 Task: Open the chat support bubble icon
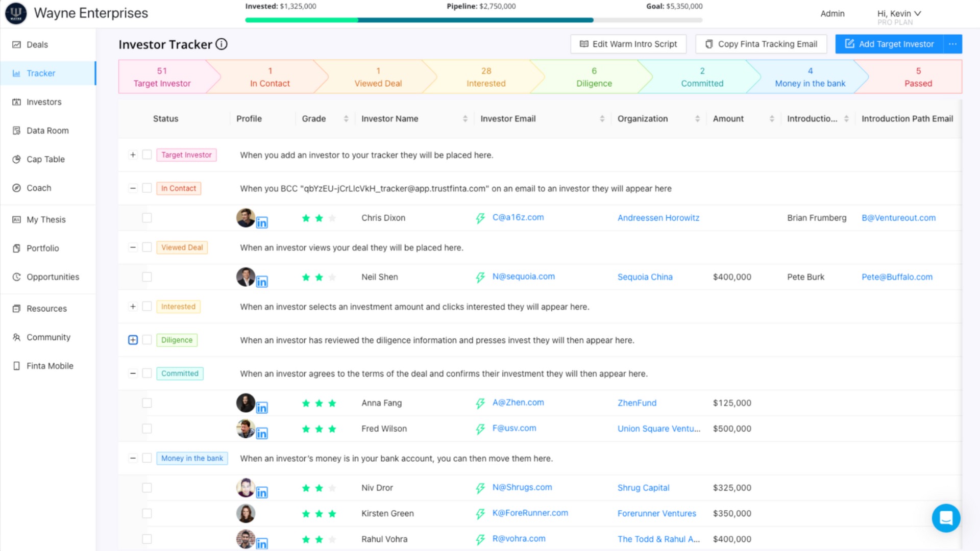[945, 518]
